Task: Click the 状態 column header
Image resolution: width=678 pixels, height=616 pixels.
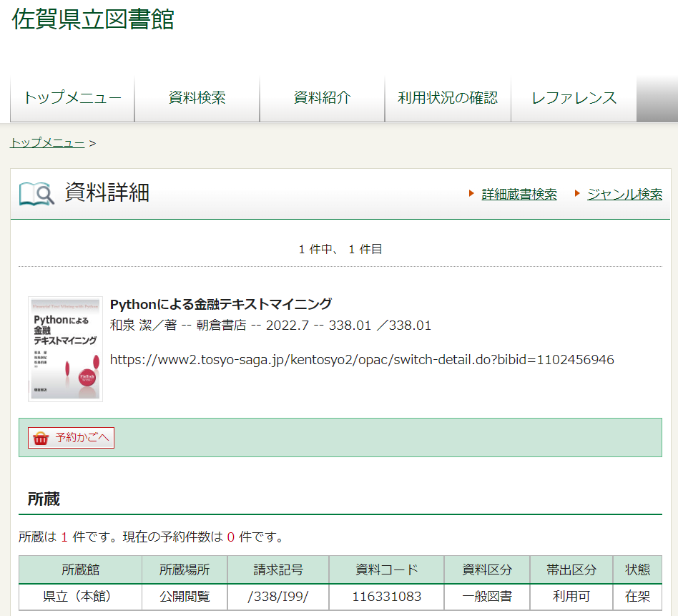Action: 637,569
